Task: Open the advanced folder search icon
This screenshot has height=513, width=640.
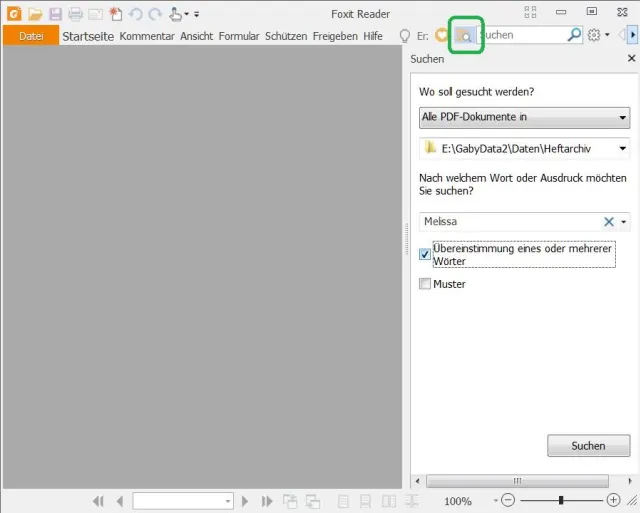Action: [464, 36]
